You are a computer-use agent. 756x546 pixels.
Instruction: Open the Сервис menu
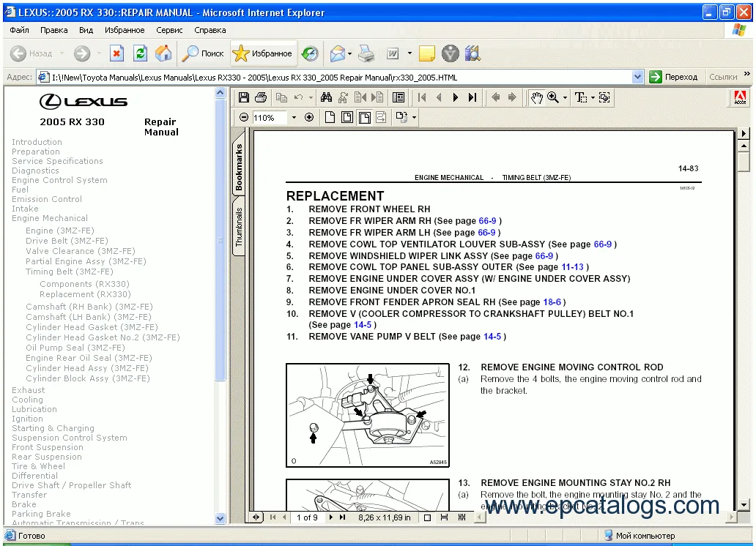169,30
